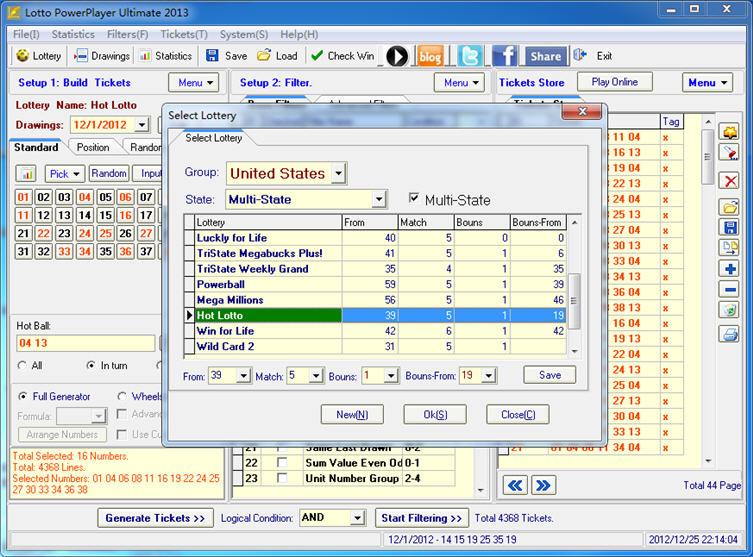
Task: Open the Statistics menu in the menu bar
Action: [x=73, y=34]
